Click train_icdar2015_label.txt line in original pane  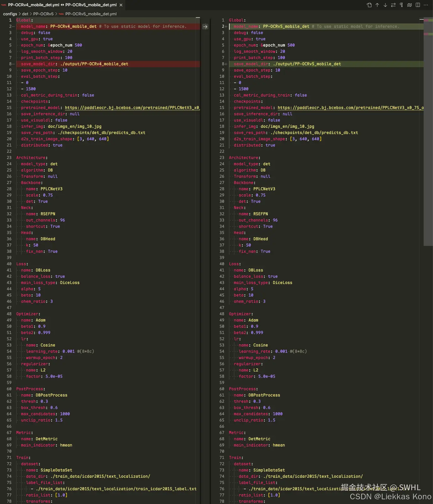pos(114,489)
